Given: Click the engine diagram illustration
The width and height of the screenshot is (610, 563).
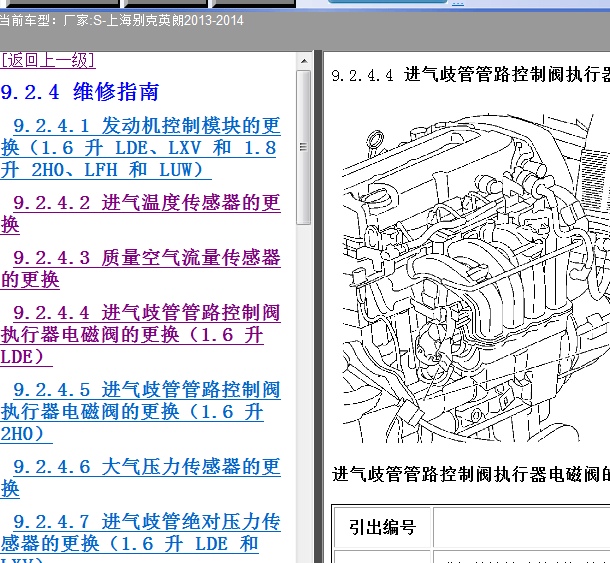Looking at the screenshot, I should click(x=476, y=278).
